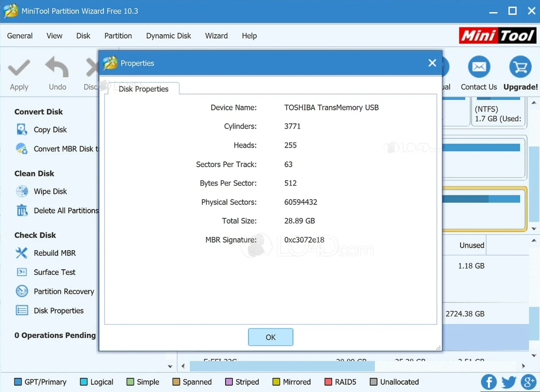Close the Properties dialog
This screenshot has width=540, height=392.
tap(432, 63)
